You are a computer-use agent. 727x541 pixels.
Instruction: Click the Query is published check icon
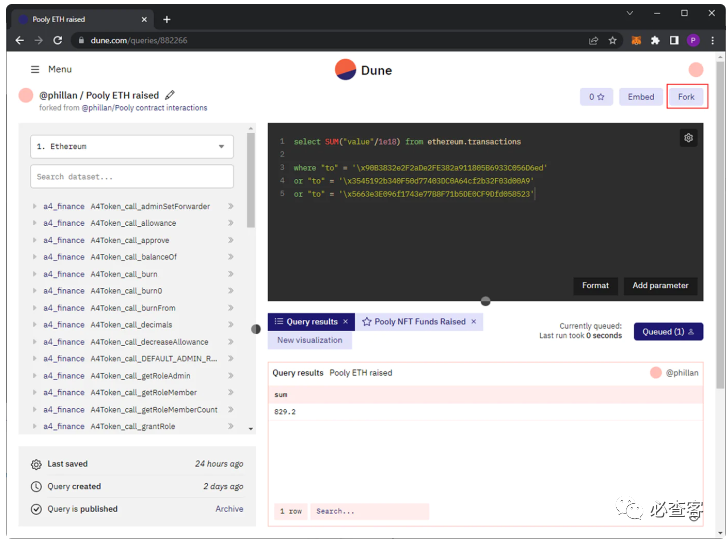coord(36,509)
